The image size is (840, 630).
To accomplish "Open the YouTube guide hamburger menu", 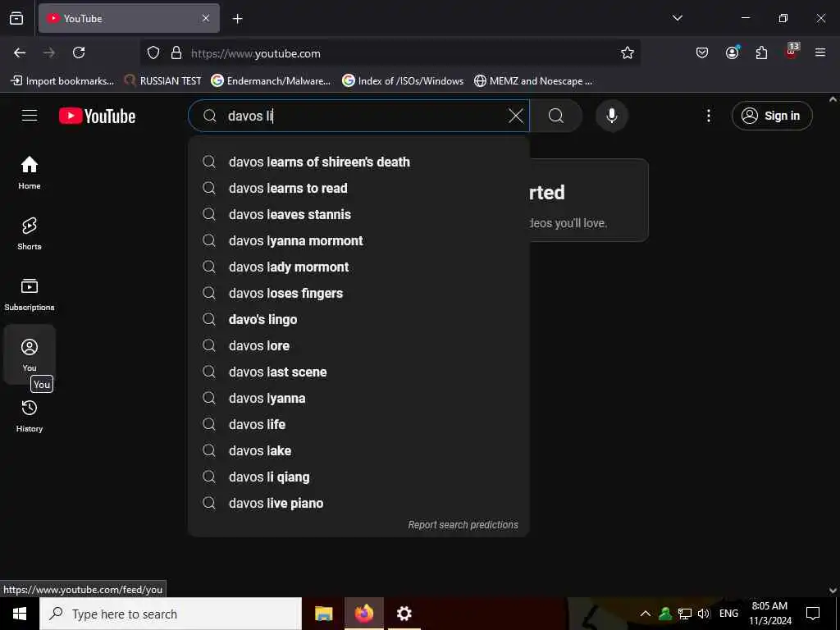I will (30, 116).
